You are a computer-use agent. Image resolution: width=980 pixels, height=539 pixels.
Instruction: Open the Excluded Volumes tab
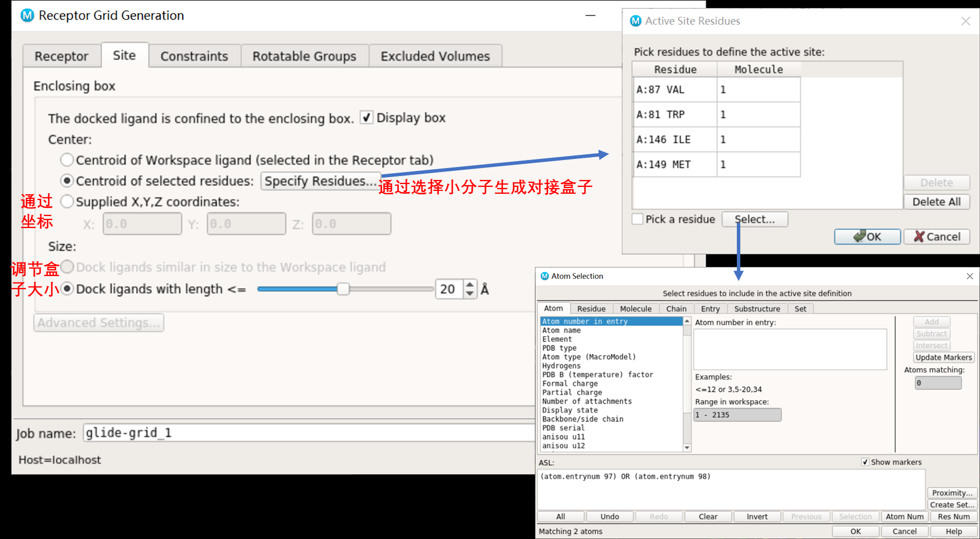[435, 56]
